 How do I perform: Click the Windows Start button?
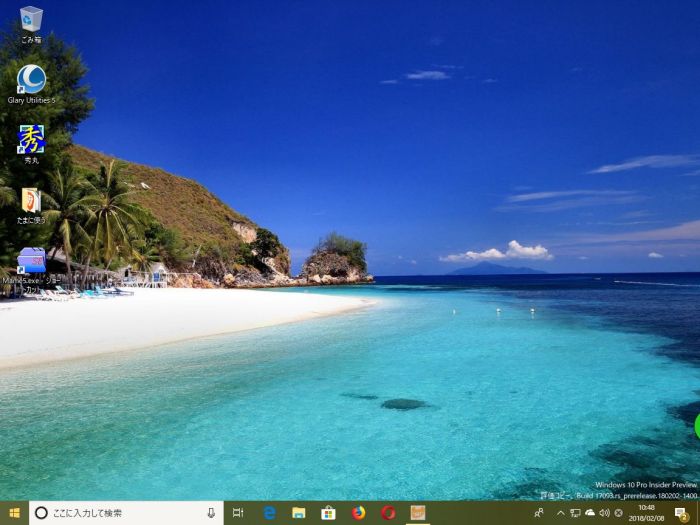[14, 513]
